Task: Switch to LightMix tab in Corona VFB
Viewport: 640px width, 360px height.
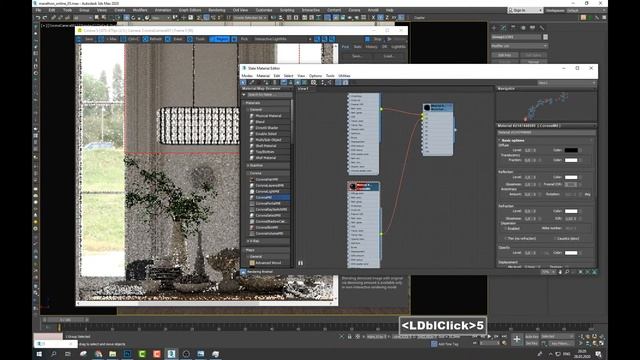Action: point(398,47)
